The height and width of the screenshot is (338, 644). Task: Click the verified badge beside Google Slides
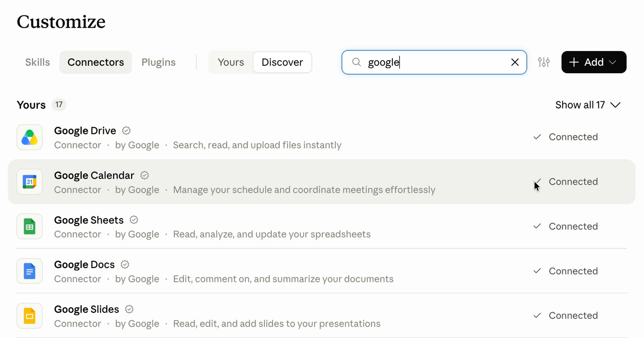point(129,309)
